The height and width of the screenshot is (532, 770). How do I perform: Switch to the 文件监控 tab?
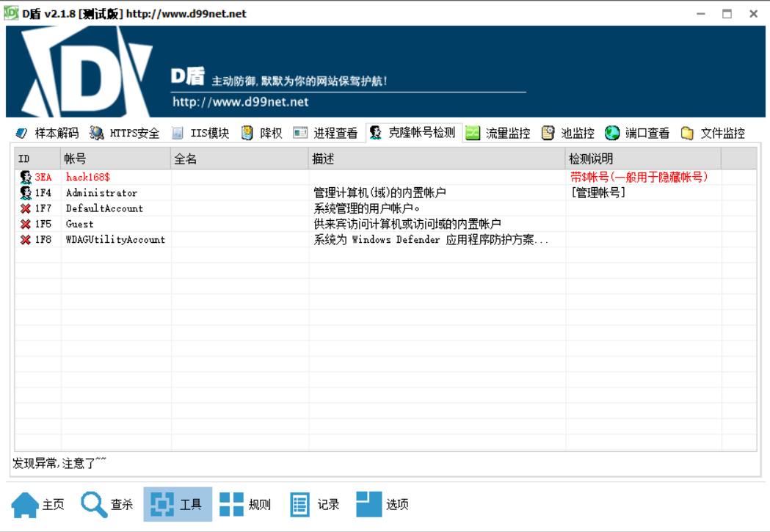point(713,133)
